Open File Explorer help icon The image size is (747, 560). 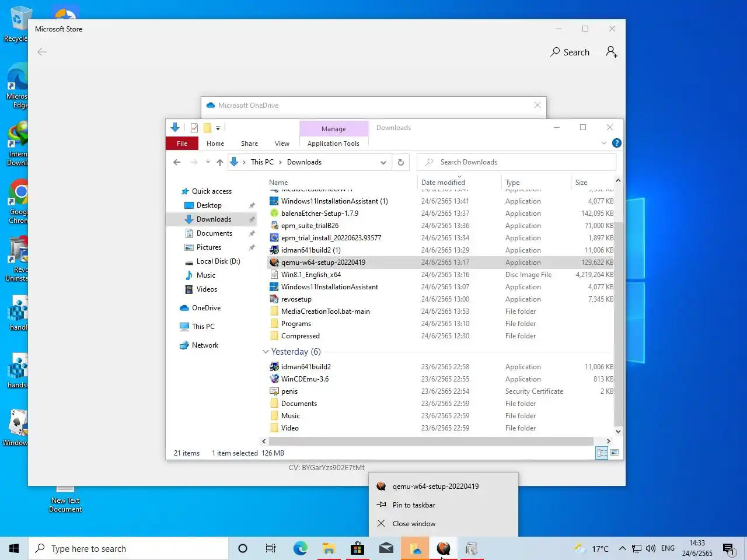(616, 143)
